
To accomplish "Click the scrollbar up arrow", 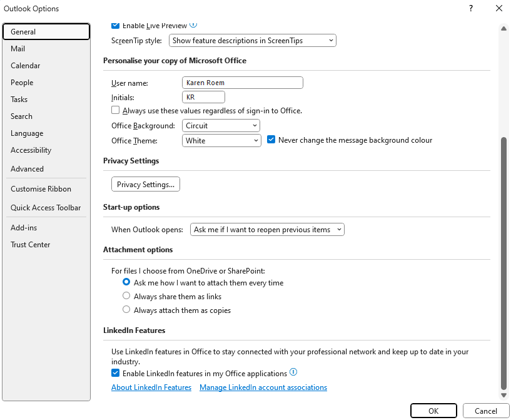I will [503, 29].
